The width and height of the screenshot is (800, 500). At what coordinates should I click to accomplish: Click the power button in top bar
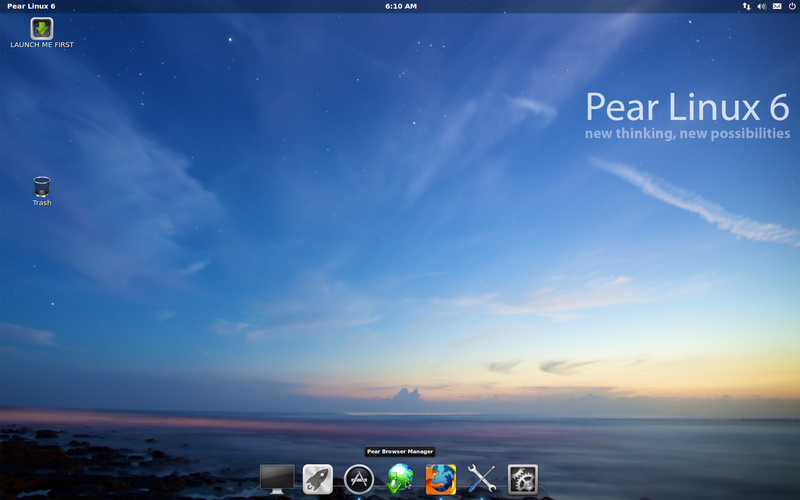pyautogui.click(x=792, y=6)
